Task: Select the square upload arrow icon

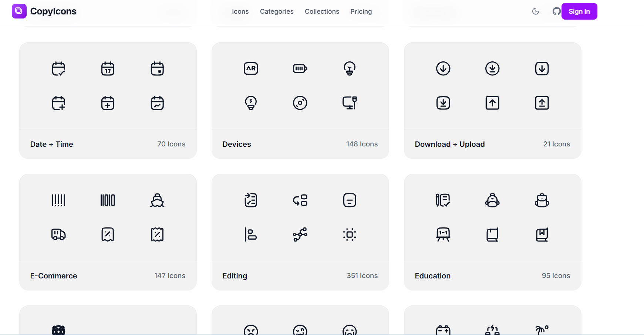Action: tap(492, 103)
